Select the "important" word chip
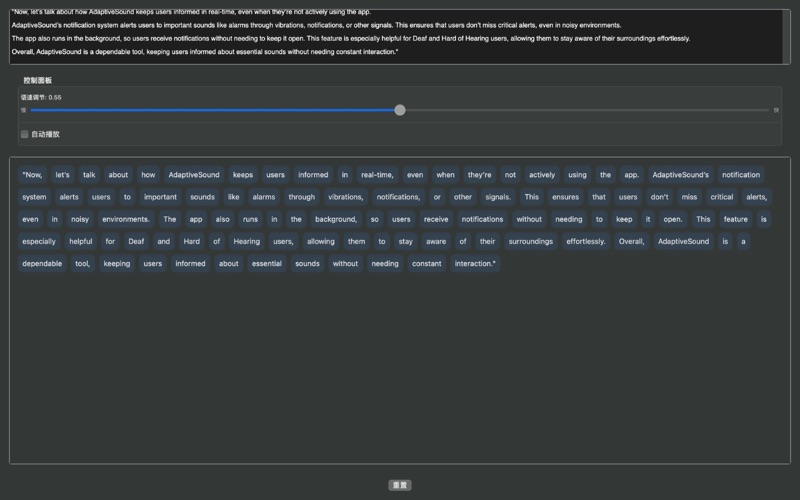 pyautogui.click(x=160, y=197)
